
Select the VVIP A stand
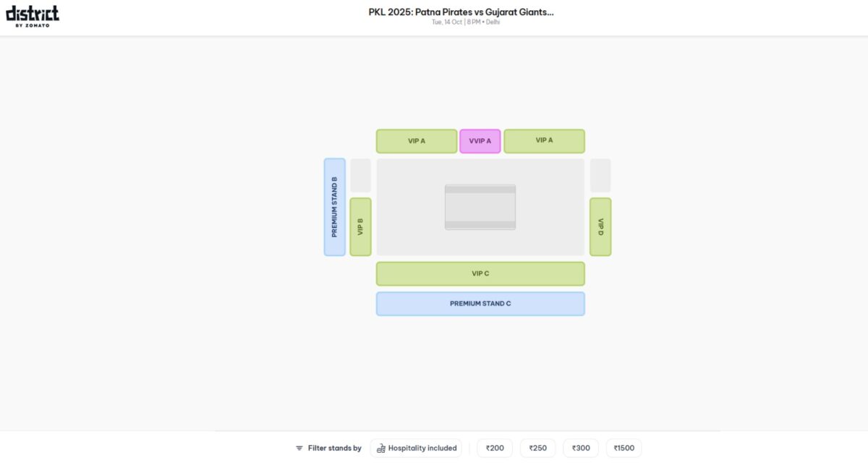click(480, 141)
